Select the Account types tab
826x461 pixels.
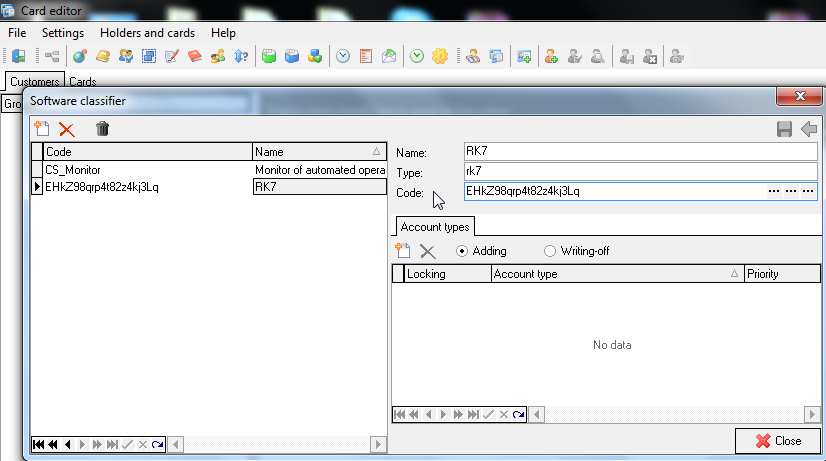click(x=435, y=227)
